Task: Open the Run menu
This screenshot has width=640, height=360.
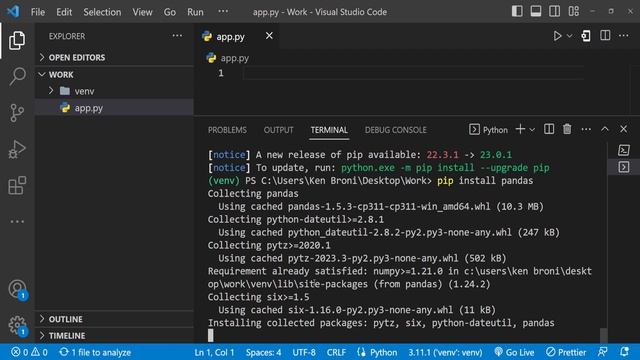Action: (x=195, y=12)
